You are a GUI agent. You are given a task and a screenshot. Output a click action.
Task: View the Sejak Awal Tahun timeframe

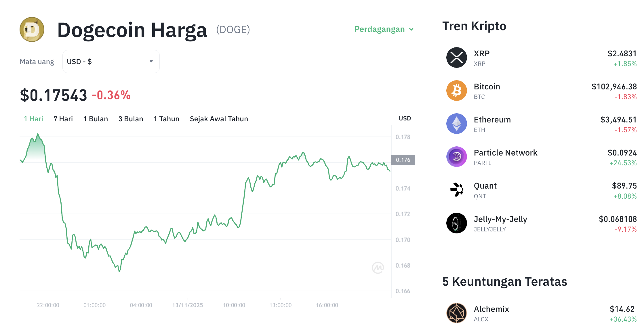219,119
